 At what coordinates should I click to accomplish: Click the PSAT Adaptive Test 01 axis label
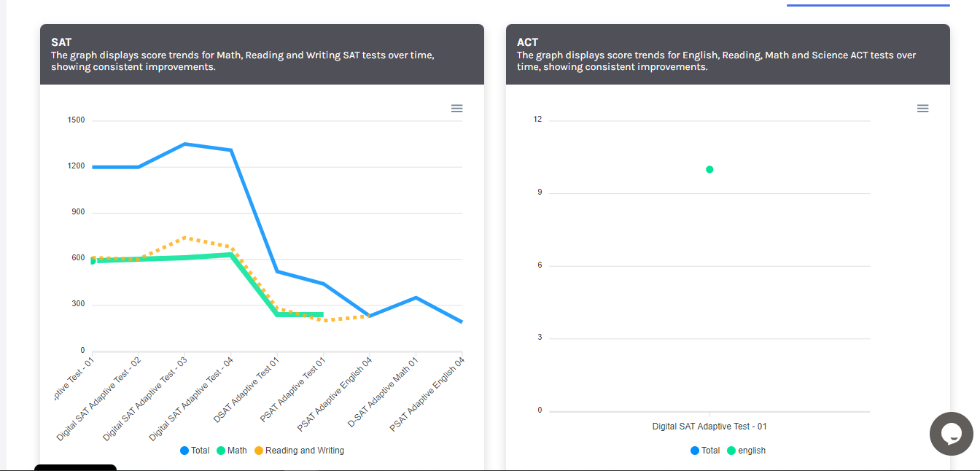pos(292,388)
